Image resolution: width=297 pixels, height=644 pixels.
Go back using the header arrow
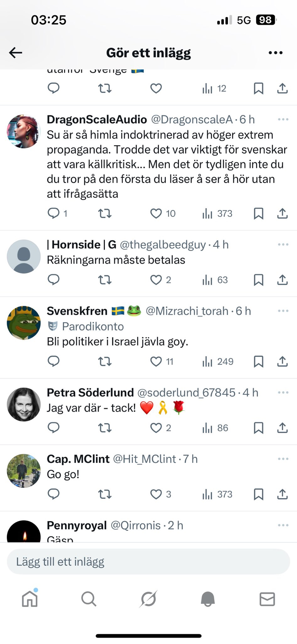[15, 53]
